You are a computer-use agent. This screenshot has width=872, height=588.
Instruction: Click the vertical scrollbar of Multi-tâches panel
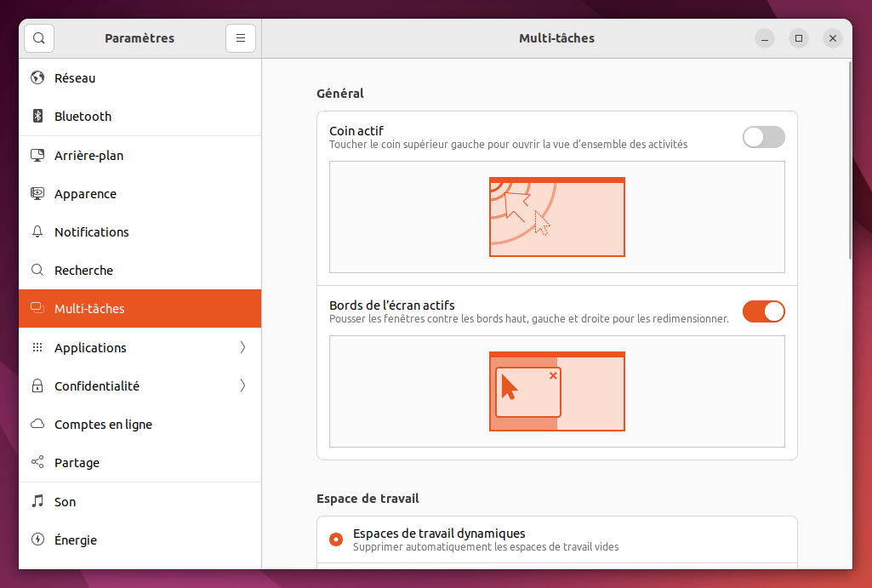(x=850, y=160)
